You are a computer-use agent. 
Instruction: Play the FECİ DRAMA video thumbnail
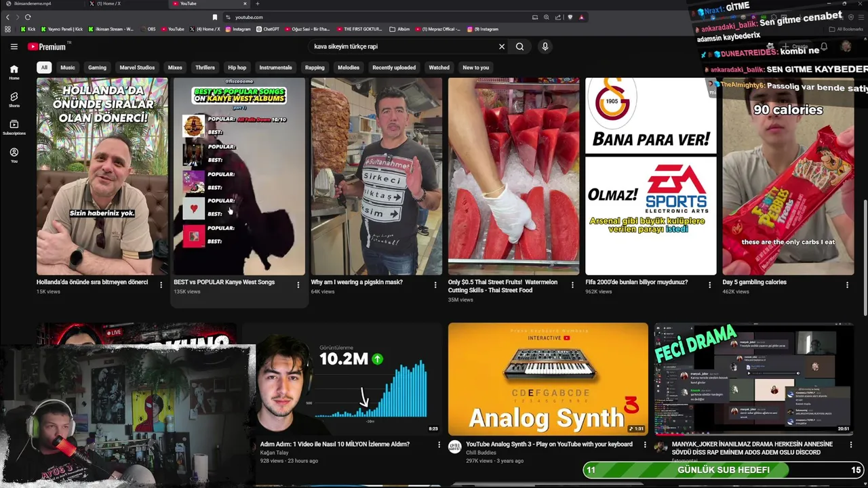pos(754,379)
